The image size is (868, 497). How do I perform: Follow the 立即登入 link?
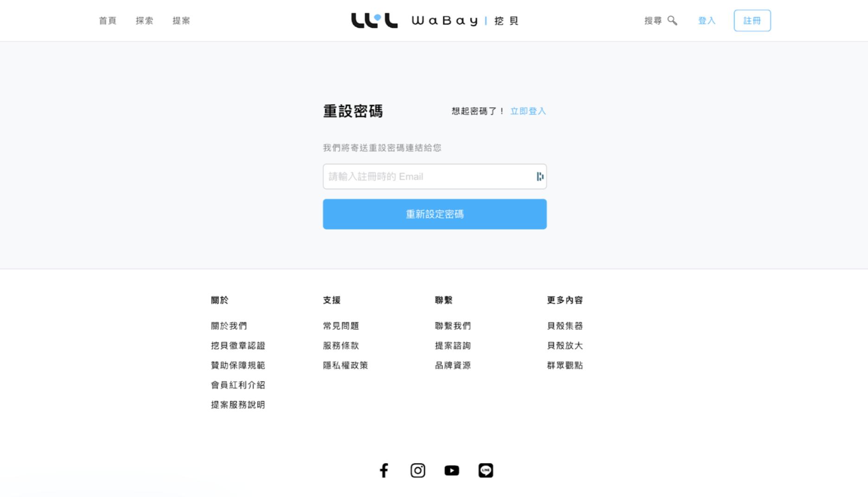(528, 111)
